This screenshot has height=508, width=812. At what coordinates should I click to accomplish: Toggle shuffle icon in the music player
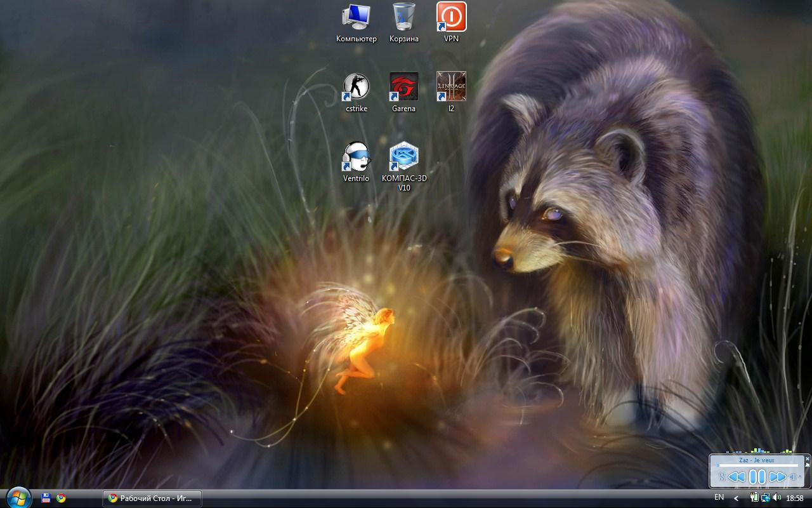(721, 476)
